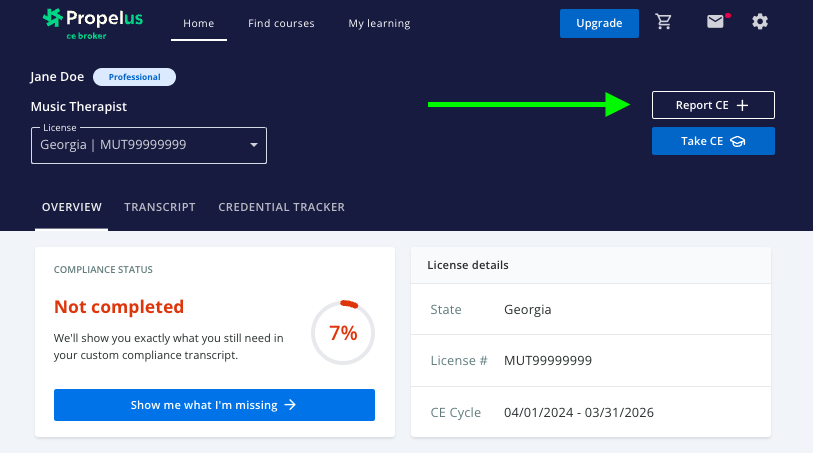Switch to the Transcript tab
813x453 pixels.
click(160, 207)
